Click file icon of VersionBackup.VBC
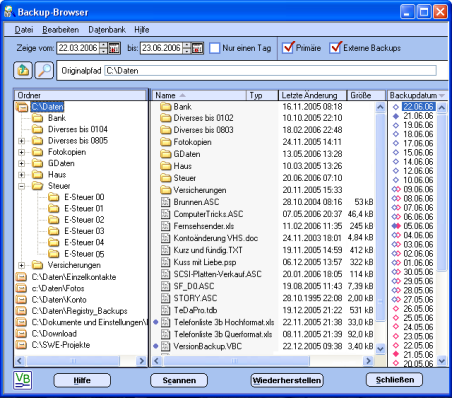The image size is (452, 398). point(166,346)
